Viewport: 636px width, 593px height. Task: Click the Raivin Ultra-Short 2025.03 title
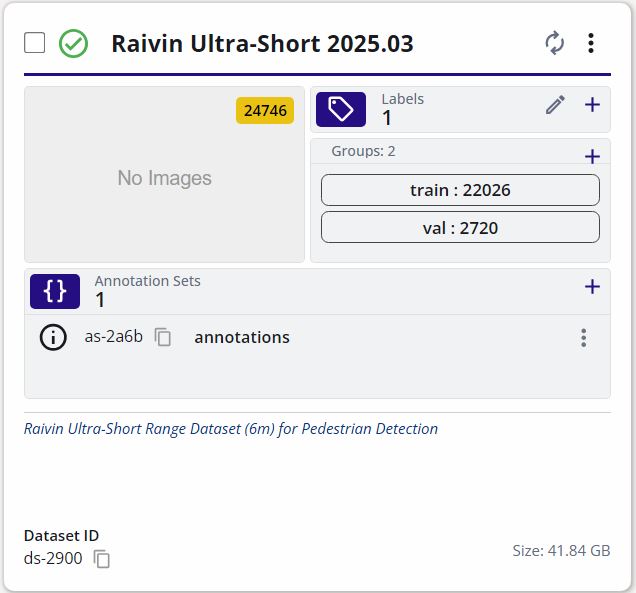(262, 44)
